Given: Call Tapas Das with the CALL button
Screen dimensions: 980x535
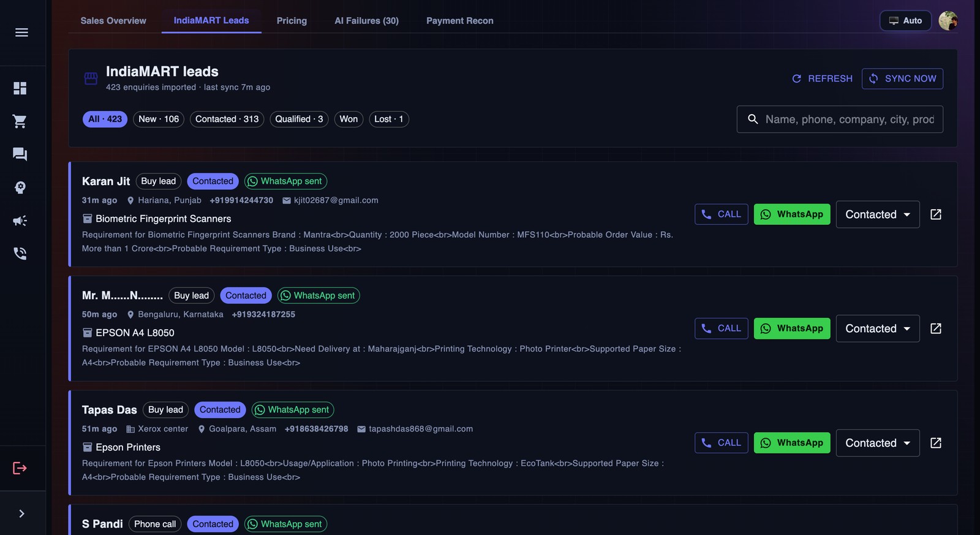Looking at the screenshot, I should (722, 443).
